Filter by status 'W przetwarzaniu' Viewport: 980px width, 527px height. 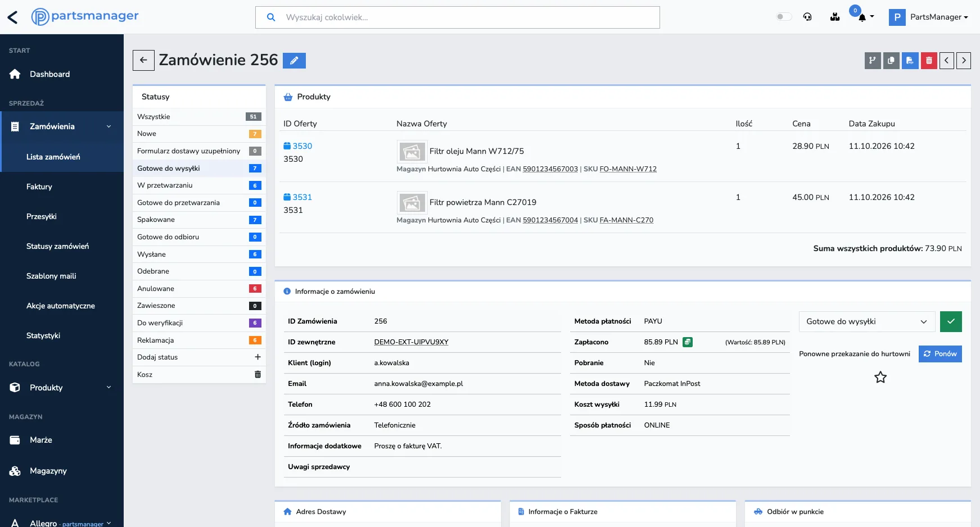pyautogui.click(x=199, y=185)
